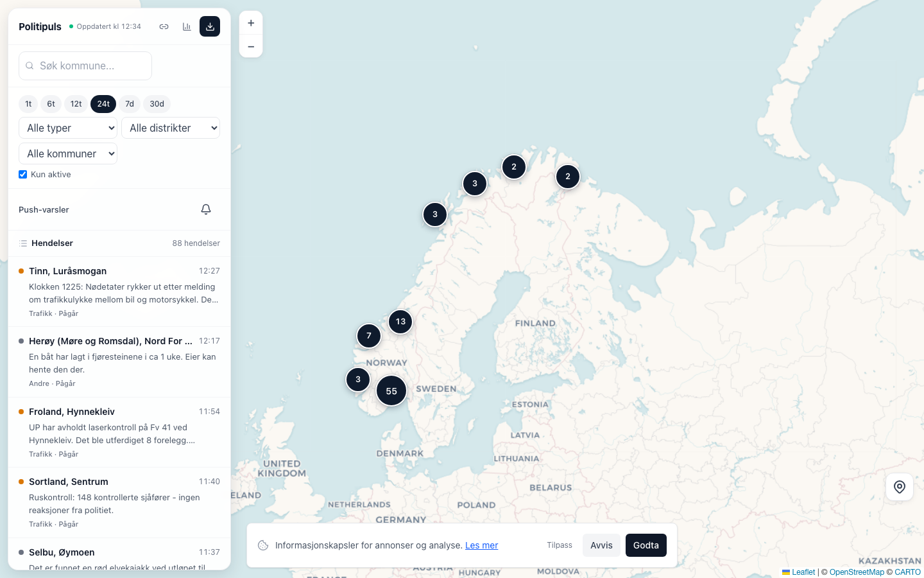924x578 pixels.
Task: Click the push notification bell icon
Action: pos(206,209)
